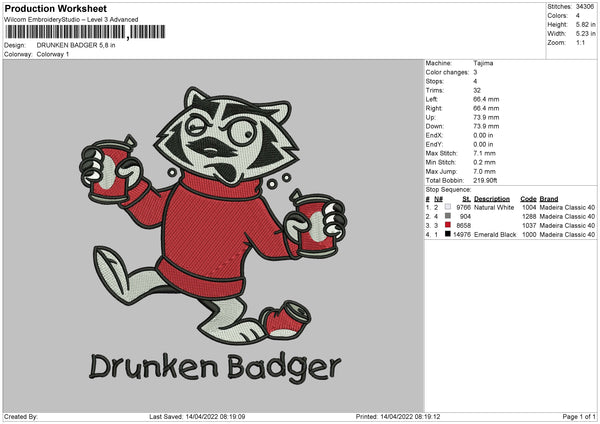The height and width of the screenshot is (424, 600).
Task: Click the Max Jump value 7.0 mm
Action: point(484,171)
